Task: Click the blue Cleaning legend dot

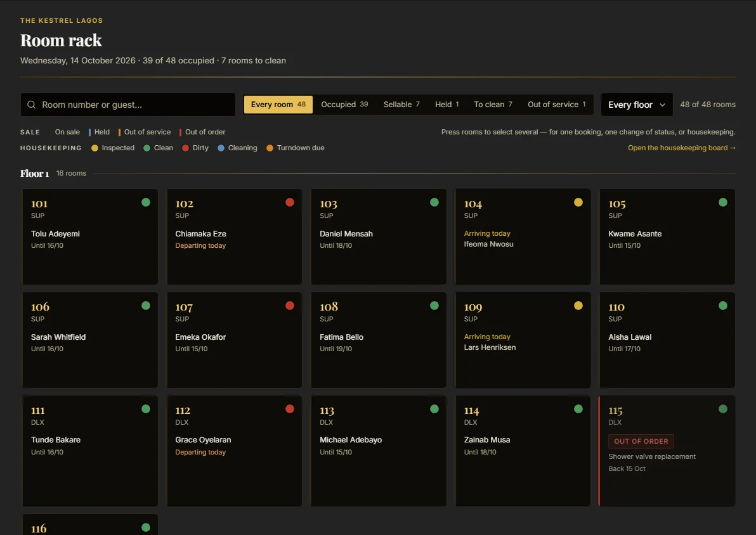Action: point(221,148)
